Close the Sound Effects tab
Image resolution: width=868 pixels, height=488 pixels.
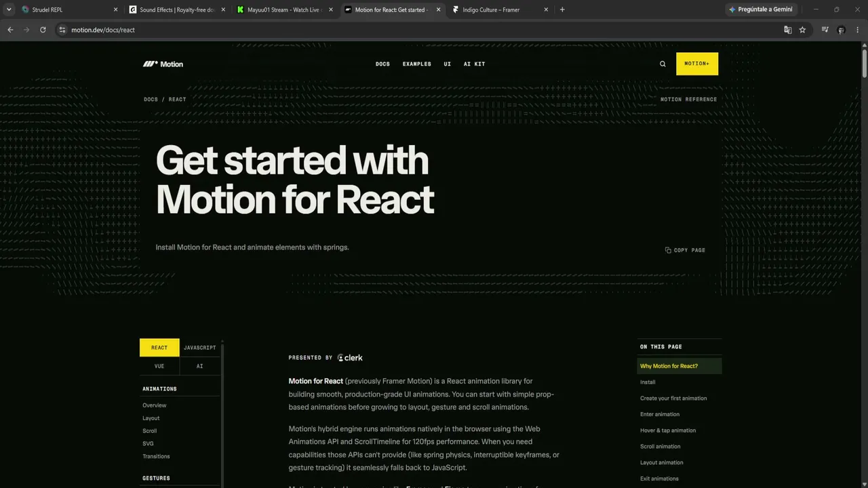[x=223, y=9]
